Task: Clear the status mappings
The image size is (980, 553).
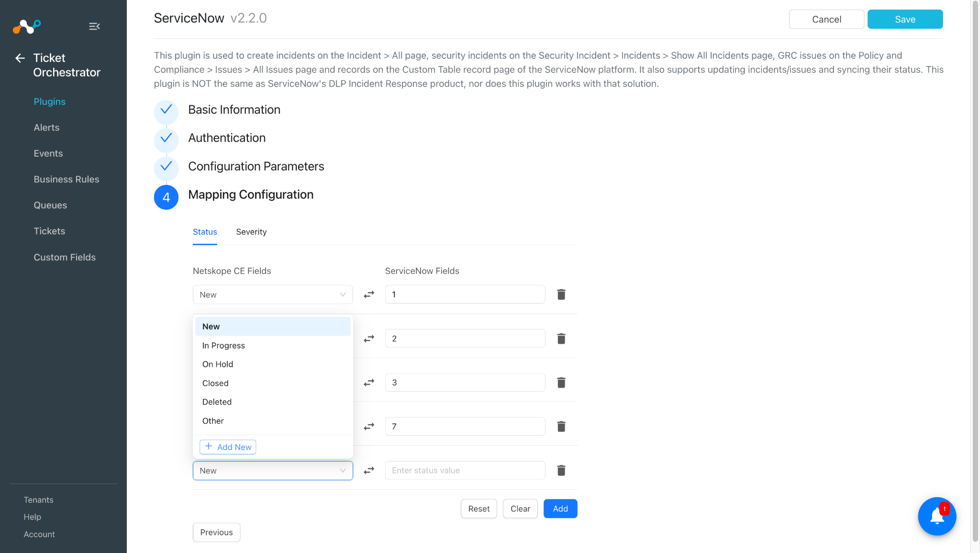Action: [x=520, y=508]
